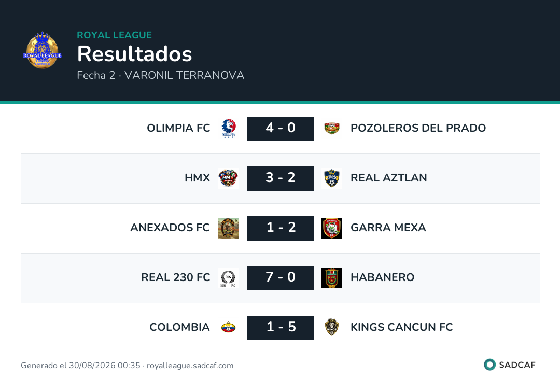This screenshot has height=392, width=560.
Task: Select the Real 230 FC laurel logo
Action: 228,278
